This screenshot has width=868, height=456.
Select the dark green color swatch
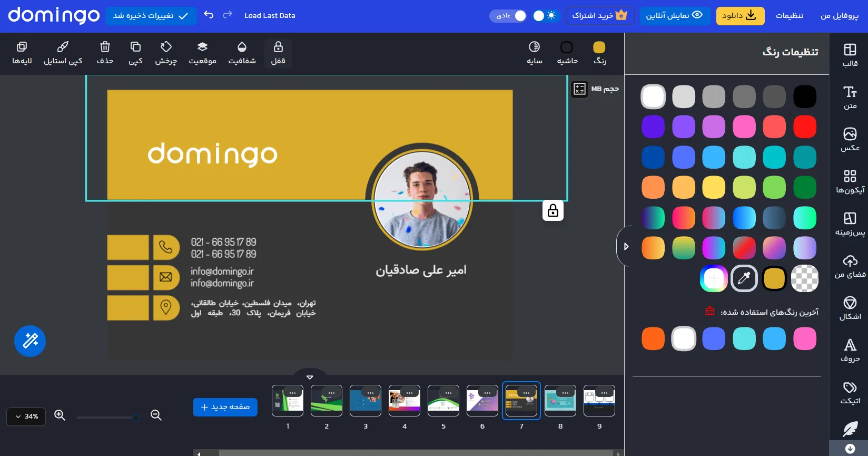804,187
